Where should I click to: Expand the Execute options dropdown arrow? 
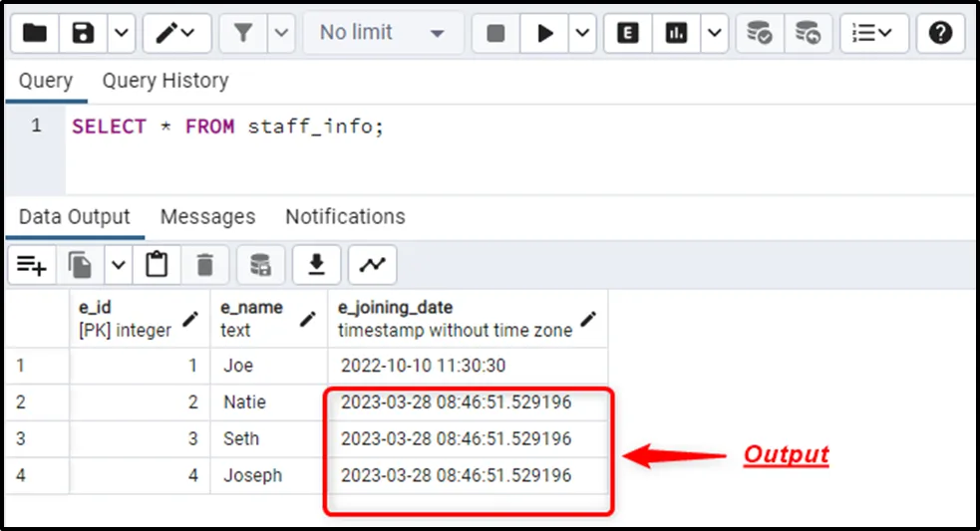582,33
